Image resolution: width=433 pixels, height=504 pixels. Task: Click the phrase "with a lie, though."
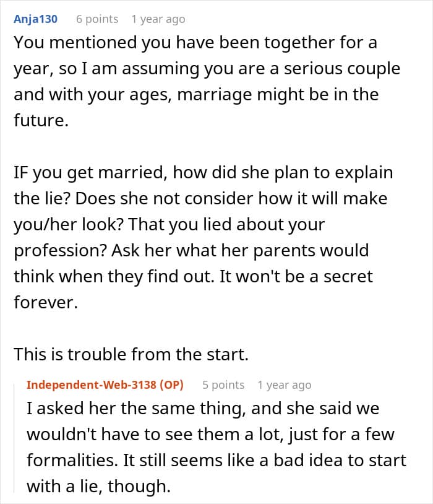pyautogui.click(x=98, y=486)
